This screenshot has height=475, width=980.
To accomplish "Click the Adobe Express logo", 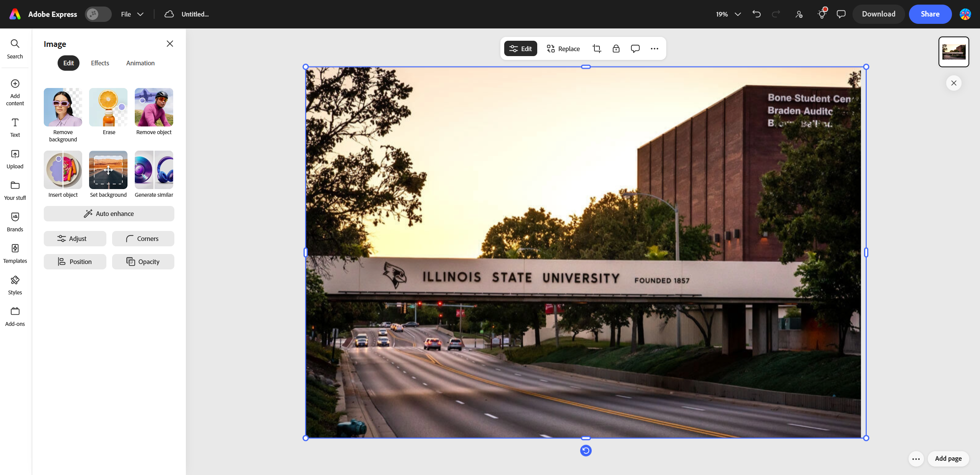I will click(x=15, y=14).
